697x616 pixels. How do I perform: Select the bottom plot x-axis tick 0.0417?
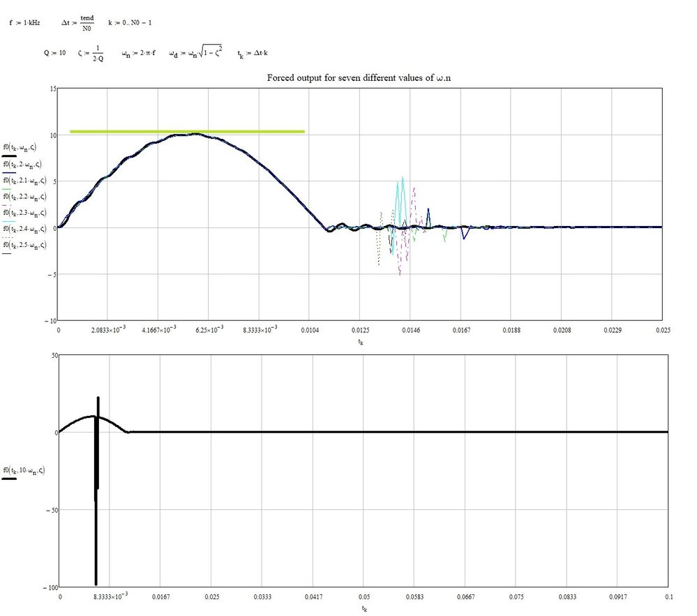(x=313, y=597)
